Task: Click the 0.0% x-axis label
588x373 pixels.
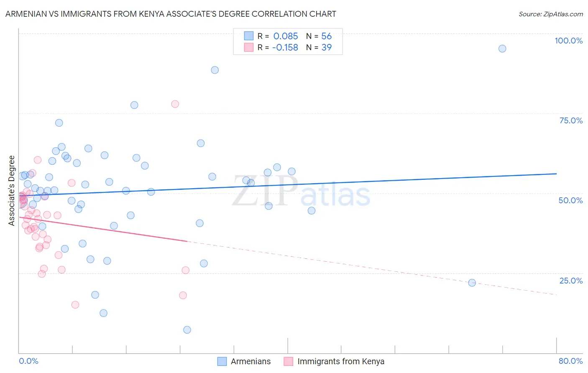Action: pos(28,361)
